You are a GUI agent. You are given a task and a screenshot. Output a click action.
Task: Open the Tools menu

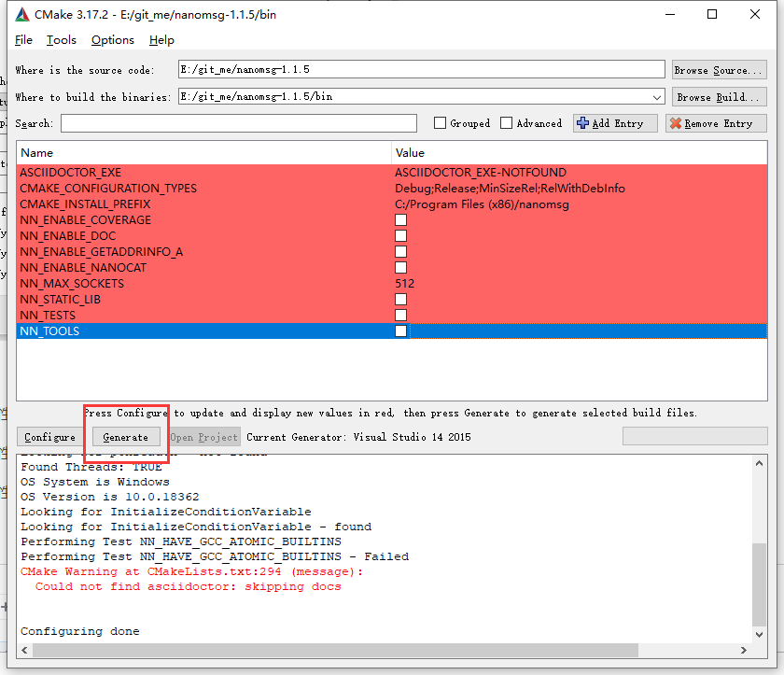coord(61,40)
